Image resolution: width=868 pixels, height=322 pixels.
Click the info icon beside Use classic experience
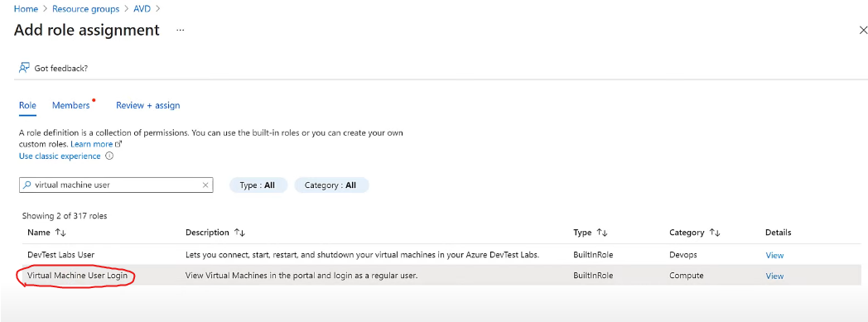point(109,156)
